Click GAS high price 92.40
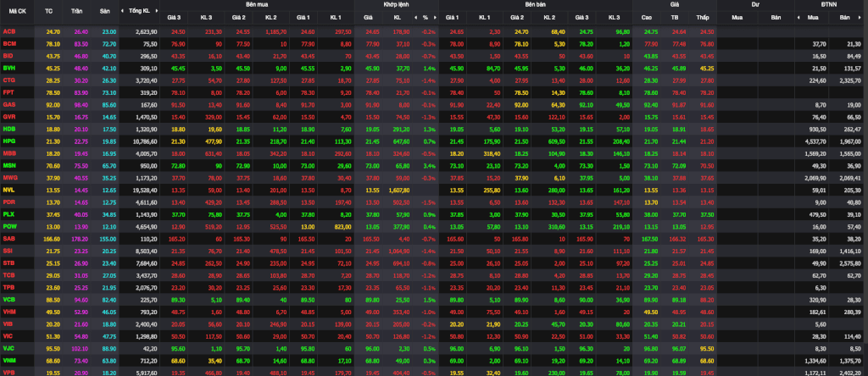This screenshot has width=868, height=376. [650, 104]
